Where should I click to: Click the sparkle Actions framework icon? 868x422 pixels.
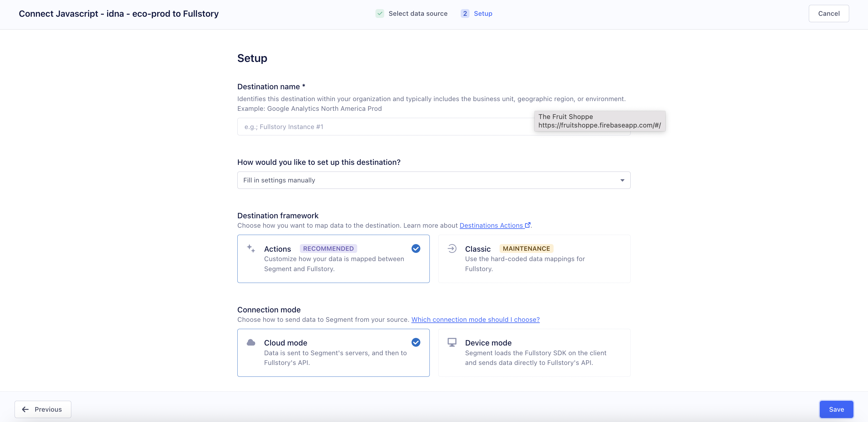251,248
